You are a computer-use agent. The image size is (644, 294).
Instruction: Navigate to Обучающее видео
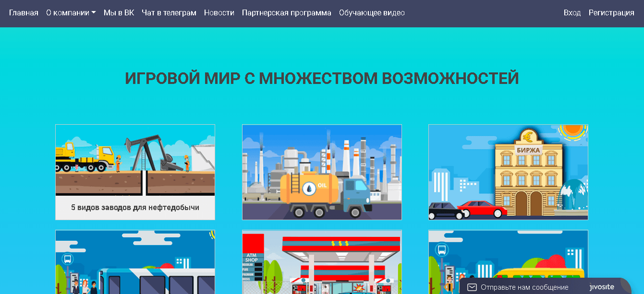point(372,13)
